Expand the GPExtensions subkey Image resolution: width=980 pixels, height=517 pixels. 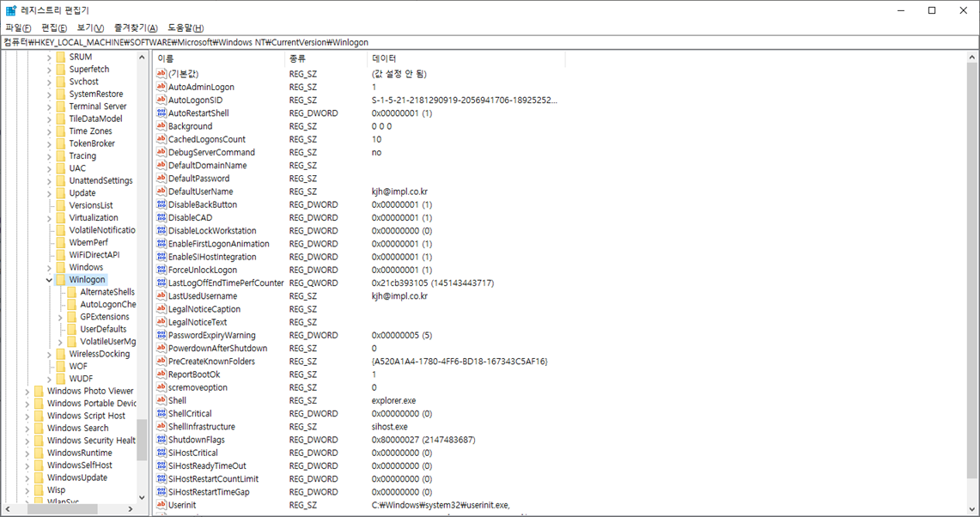pos(60,317)
